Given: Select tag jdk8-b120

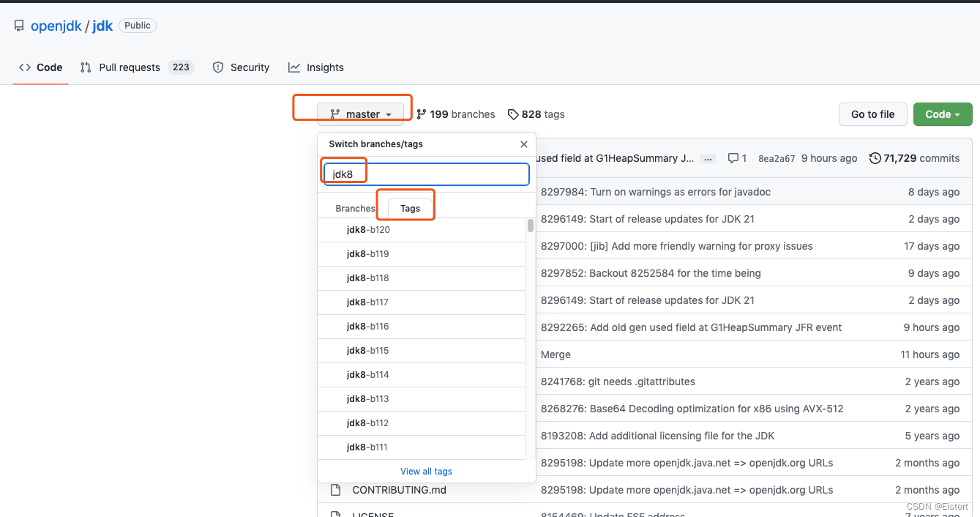Looking at the screenshot, I should point(421,230).
